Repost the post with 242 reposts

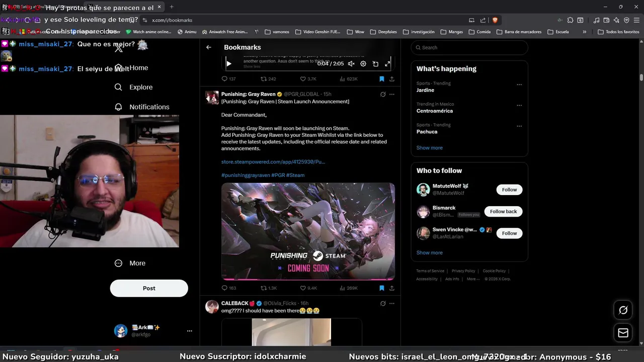pos(268,79)
